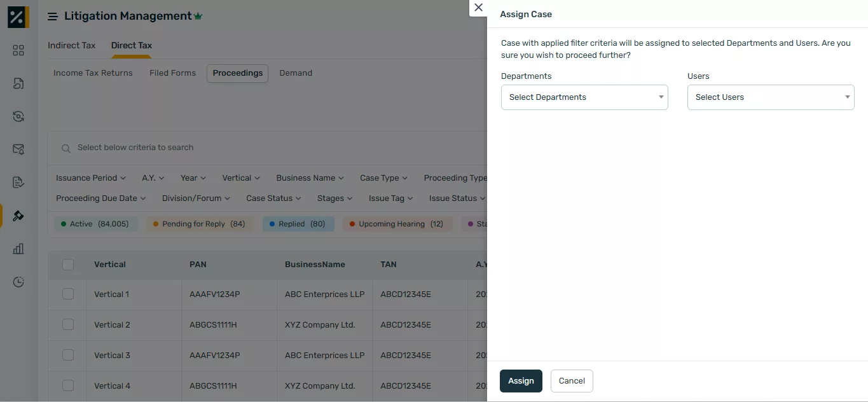Toggle the hamburger menu next to Litigation Management

(53, 17)
